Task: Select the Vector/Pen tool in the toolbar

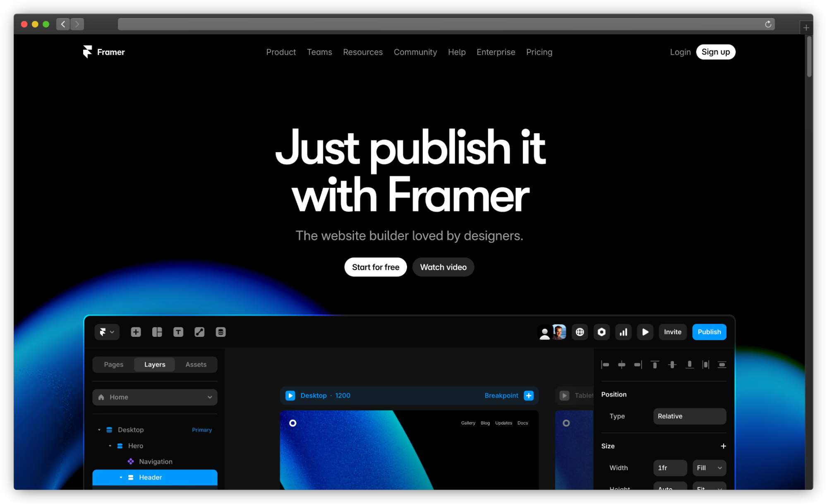Action: coord(199,332)
